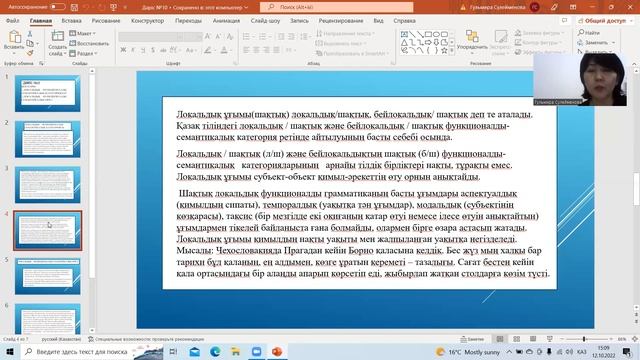Click the Найти button
Viewport: 640px width, 360px height.
point(589,33)
